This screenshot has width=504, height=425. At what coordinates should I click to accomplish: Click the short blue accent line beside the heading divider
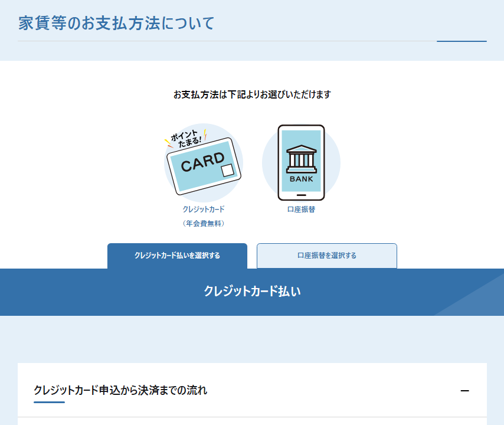[x=462, y=41]
